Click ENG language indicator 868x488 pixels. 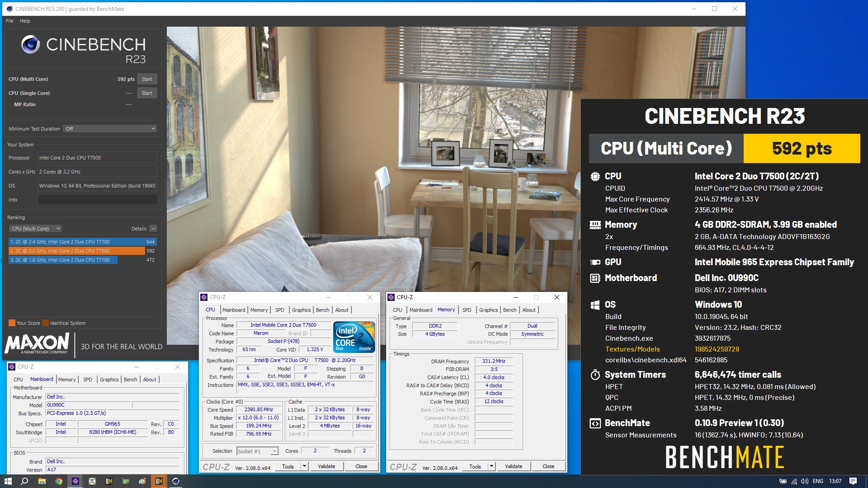click(x=818, y=481)
